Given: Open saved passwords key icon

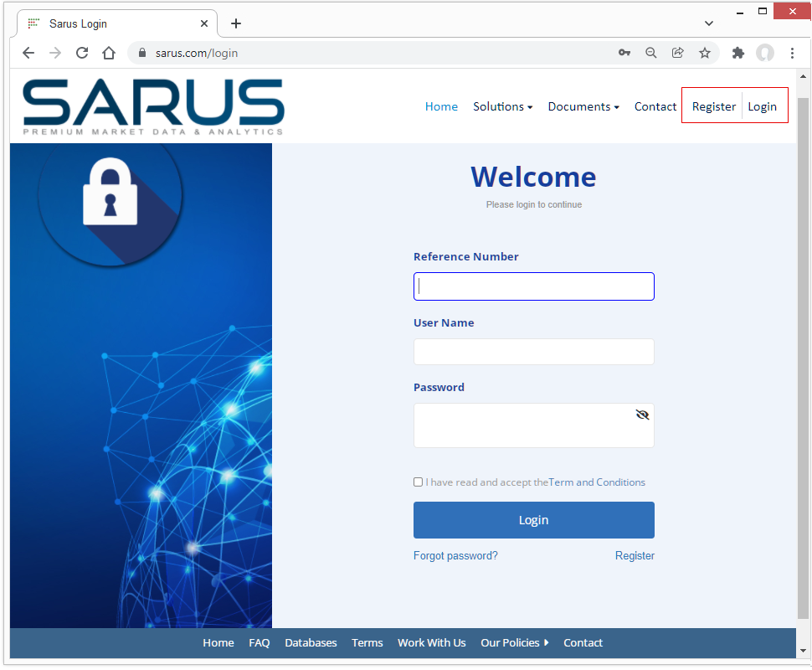Looking at the screenshot, I should tap(624, 53).
